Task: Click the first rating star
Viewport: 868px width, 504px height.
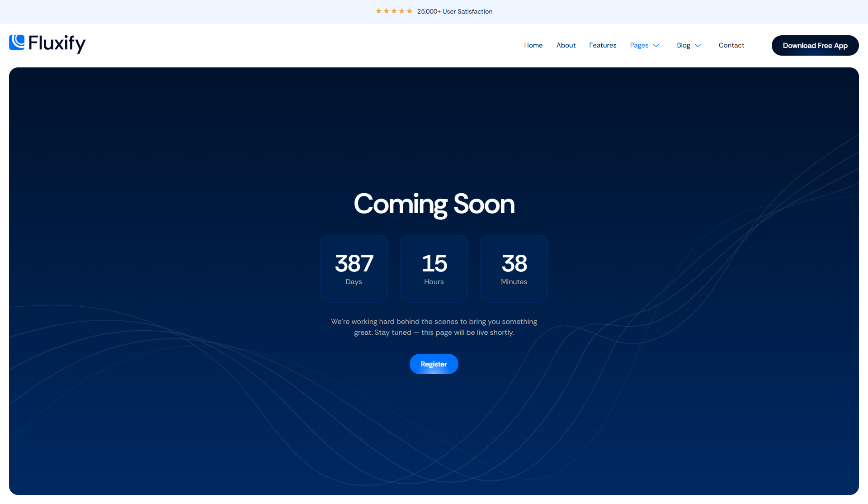Action: click(x=378, y=11)
